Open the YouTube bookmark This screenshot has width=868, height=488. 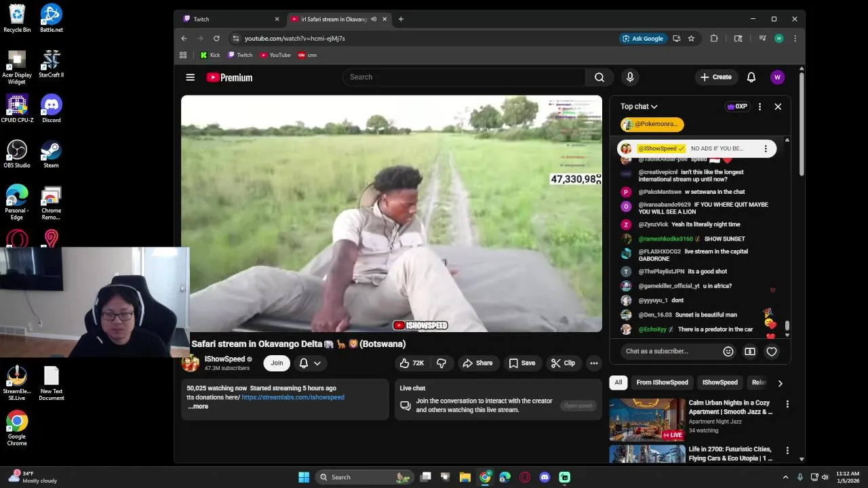click(275, 55)
